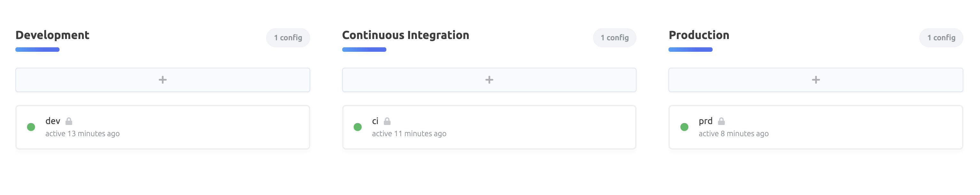Click the green status dot for prd

tap(684, 127)
